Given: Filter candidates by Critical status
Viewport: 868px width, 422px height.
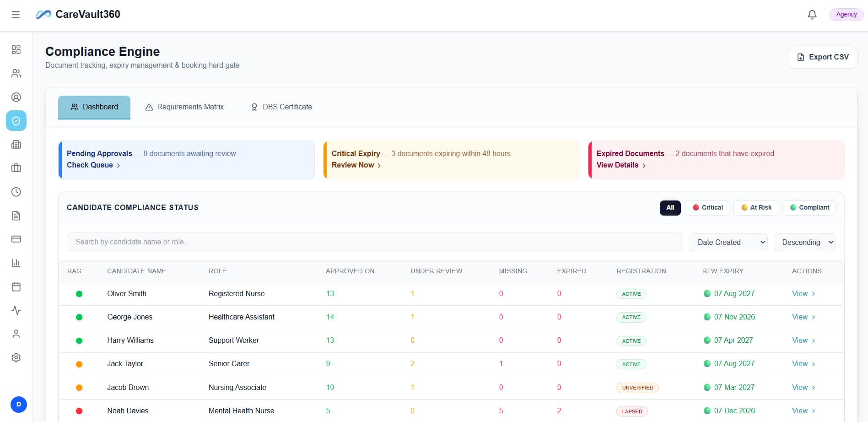Looking at the screenshot, I should (x=707, y=208).
